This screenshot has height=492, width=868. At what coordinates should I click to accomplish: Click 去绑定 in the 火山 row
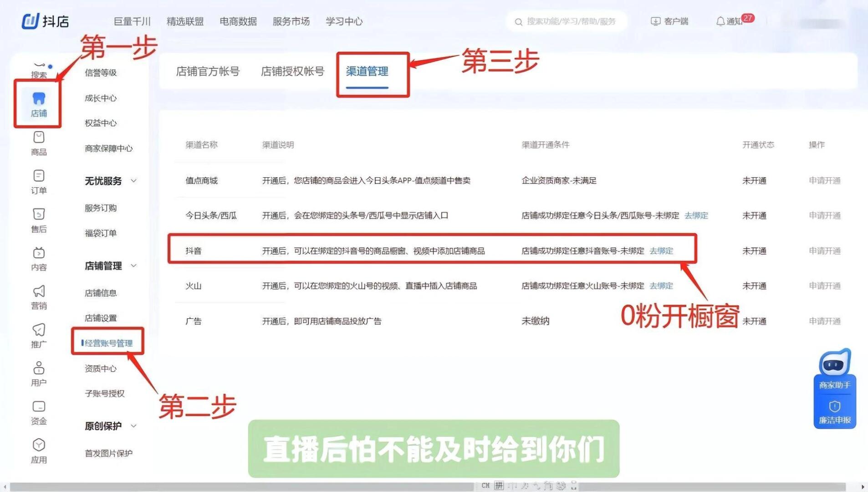point(661,286)
